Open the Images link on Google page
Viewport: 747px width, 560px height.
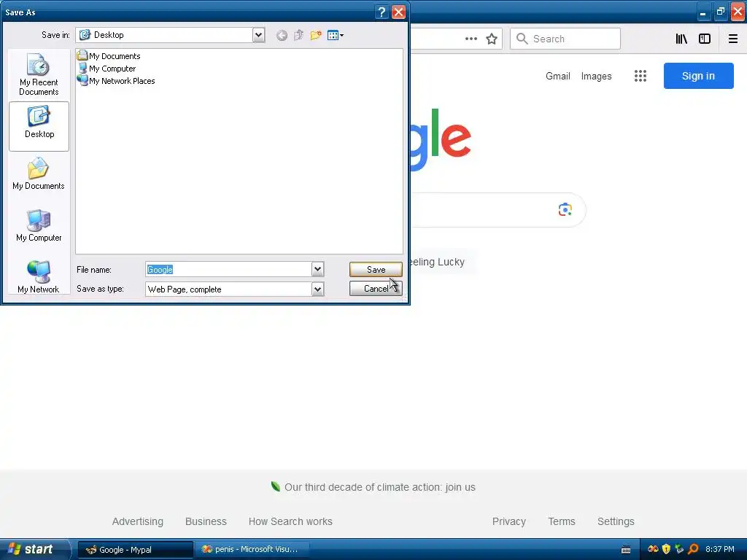(596, 76)
